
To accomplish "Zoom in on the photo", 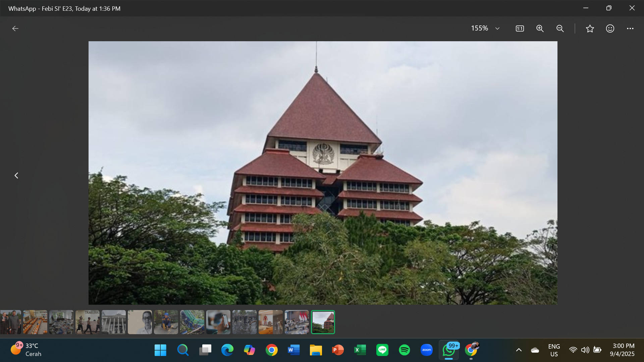I will click(540, 28).
